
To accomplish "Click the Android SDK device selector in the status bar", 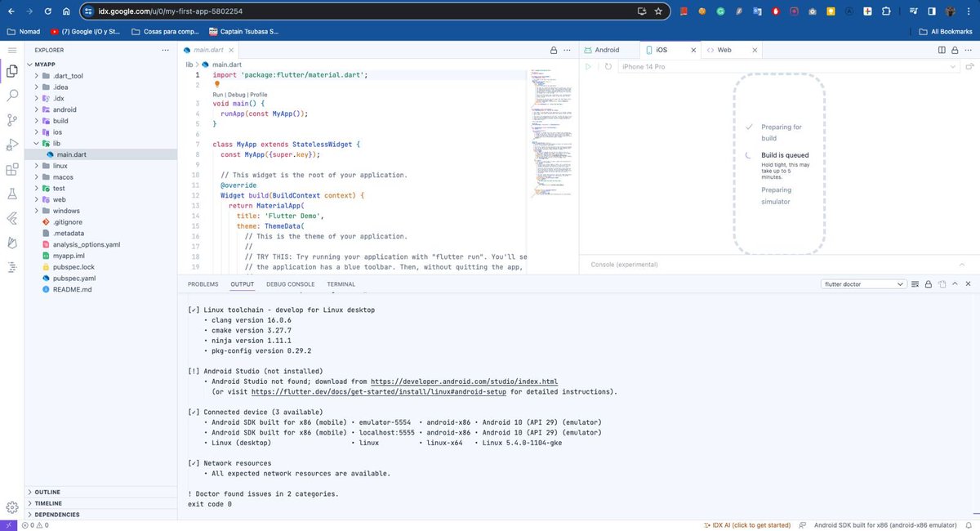I will tap(884, 525).
